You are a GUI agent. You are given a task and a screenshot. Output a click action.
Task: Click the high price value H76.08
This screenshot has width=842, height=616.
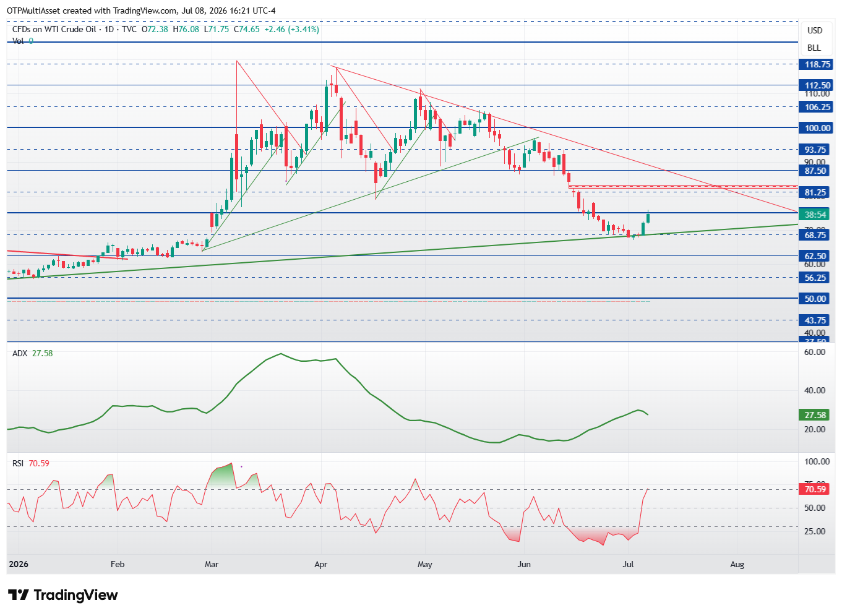click(186, 29)
